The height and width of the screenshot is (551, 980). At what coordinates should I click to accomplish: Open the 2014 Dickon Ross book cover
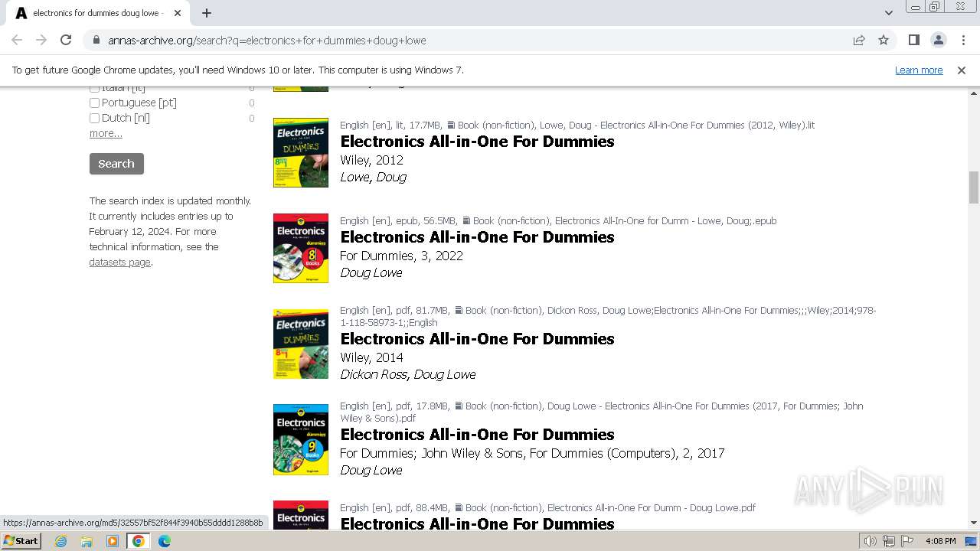301,344
